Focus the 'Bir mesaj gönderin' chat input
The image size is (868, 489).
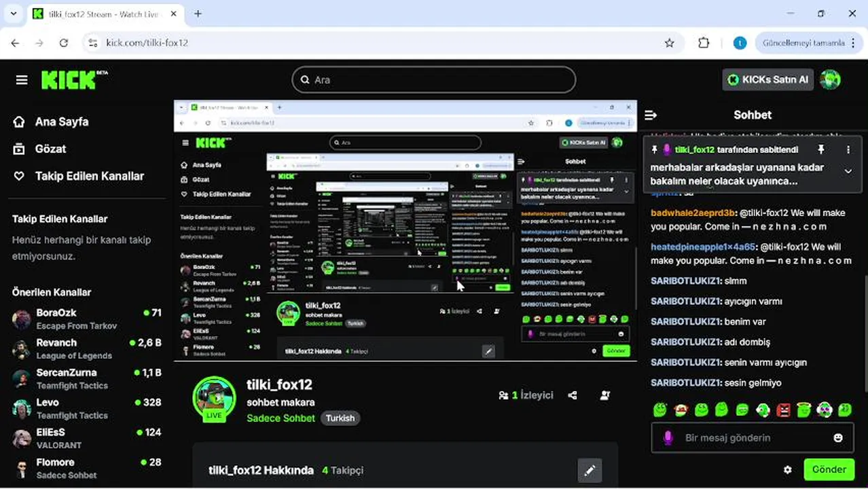tap(753, 438)
